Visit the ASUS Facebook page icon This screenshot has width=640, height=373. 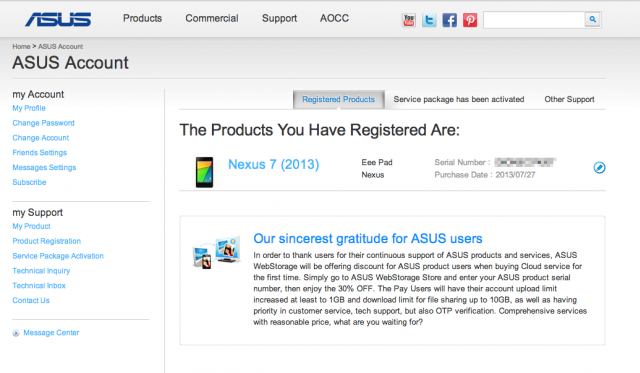(449, 20)
